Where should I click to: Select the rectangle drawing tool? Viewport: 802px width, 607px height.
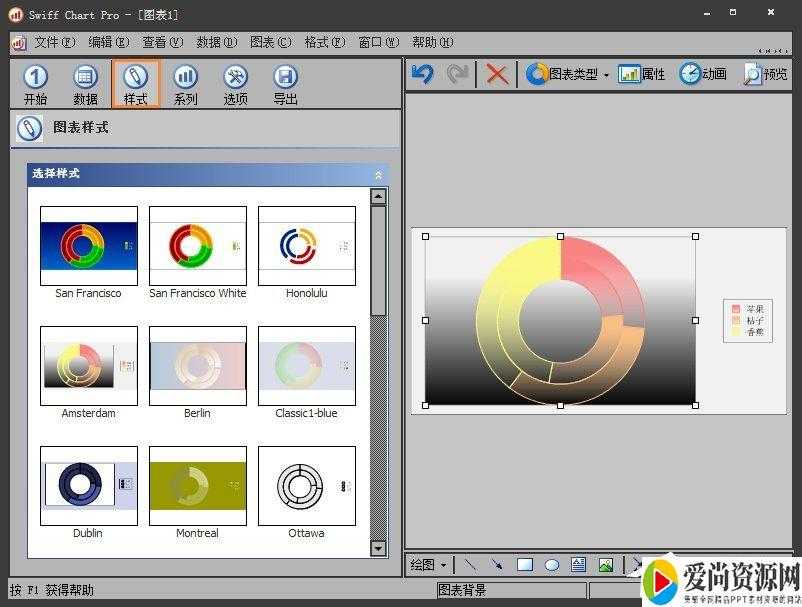pos(524,565)
